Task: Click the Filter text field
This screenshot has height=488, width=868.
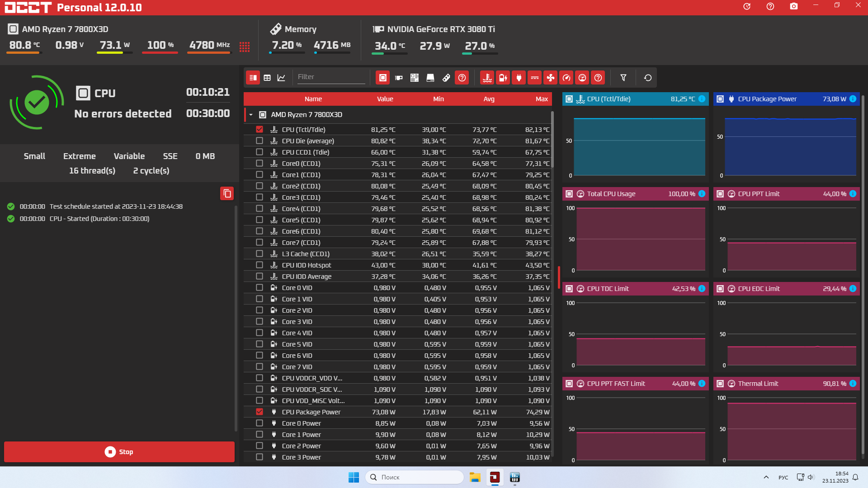Action: point(330,77)
